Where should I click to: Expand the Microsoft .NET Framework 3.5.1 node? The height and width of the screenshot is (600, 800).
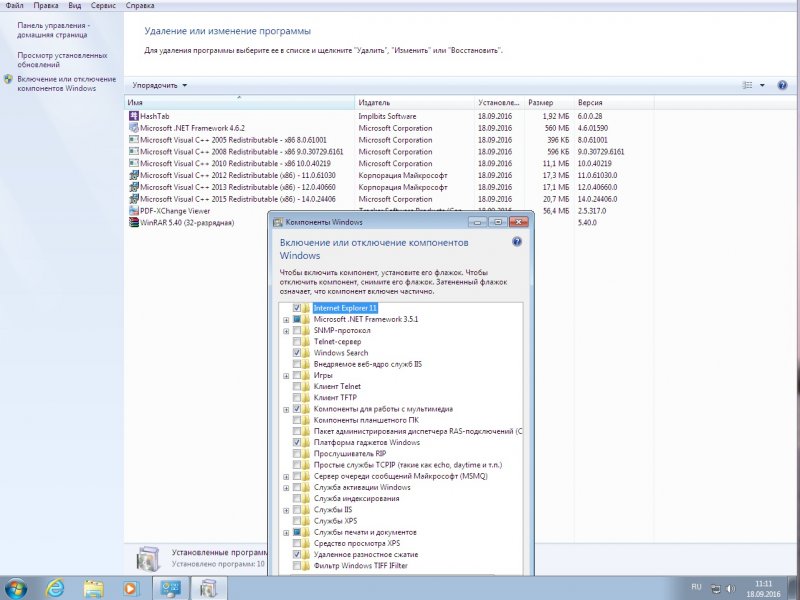point(286,320)
